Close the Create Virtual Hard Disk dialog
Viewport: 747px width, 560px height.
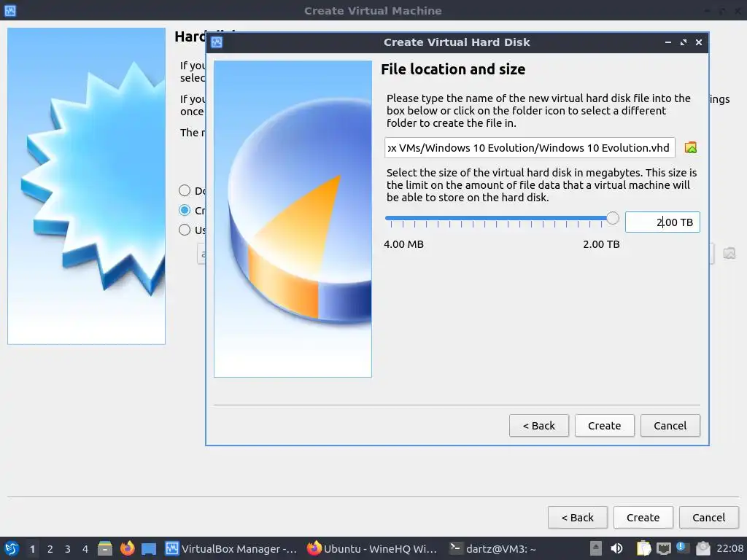[699, 42]
